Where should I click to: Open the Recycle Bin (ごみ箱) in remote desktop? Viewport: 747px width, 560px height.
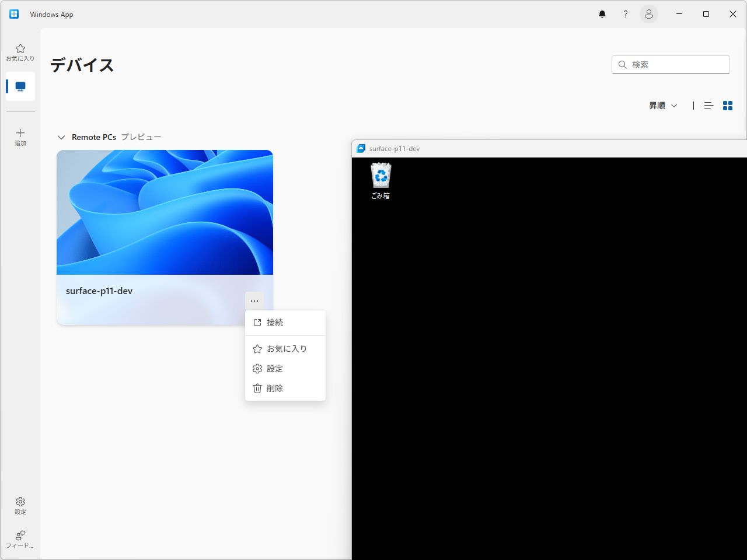click(381, 181)
